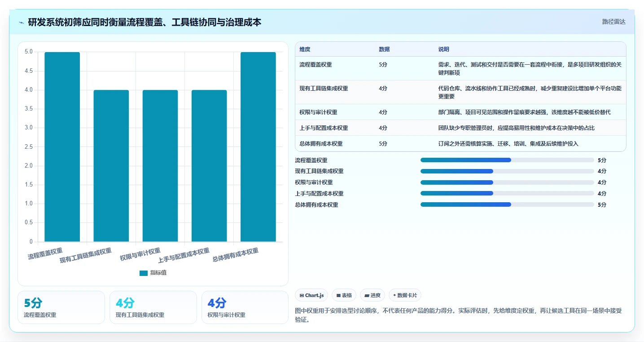Click the footnote paragraph starting 图中权重
This screenshot has height=342, width=644.
coord(458,315)
